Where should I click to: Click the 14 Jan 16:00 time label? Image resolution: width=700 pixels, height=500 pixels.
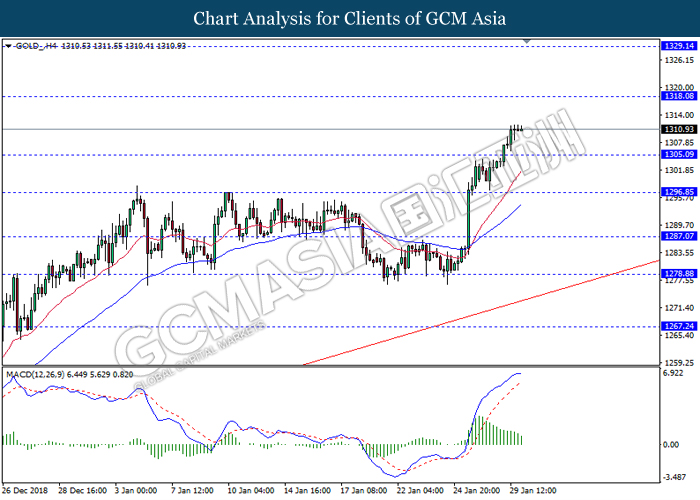pos(307,491)
